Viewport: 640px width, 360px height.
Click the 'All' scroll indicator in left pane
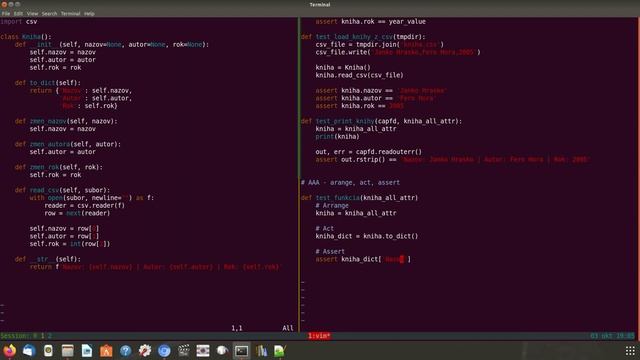pyautogui.click(x=288, y=328)
